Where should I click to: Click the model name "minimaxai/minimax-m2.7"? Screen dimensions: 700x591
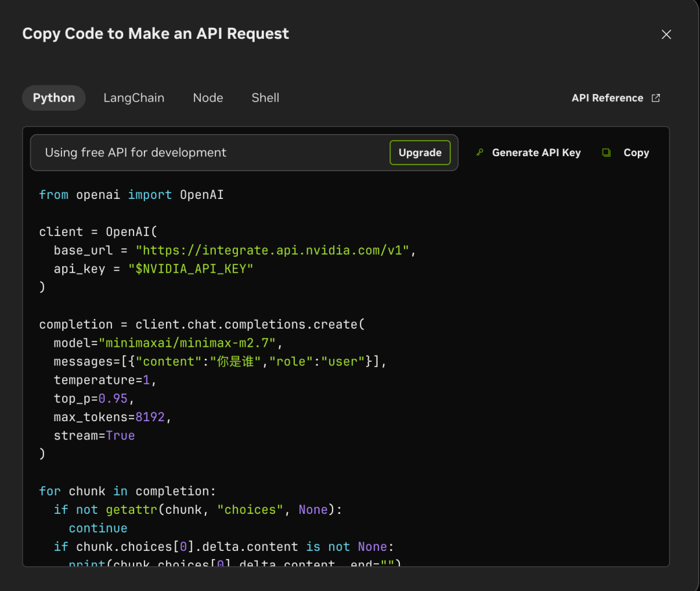187,343
